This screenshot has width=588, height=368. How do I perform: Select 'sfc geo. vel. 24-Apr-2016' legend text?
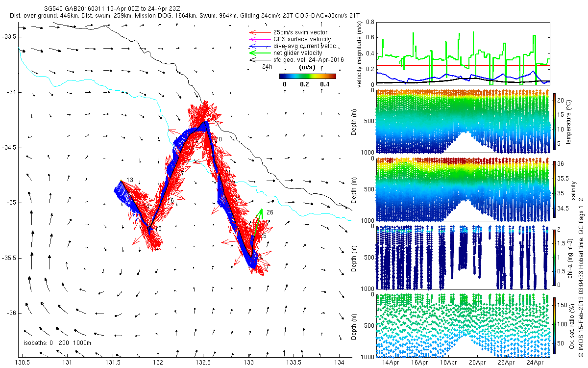click(x=309, y=60)
